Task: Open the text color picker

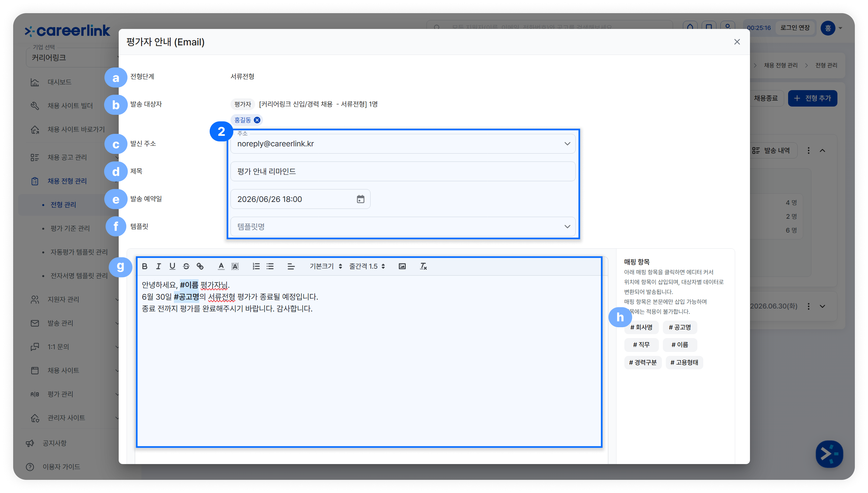Action: [221, 266]
